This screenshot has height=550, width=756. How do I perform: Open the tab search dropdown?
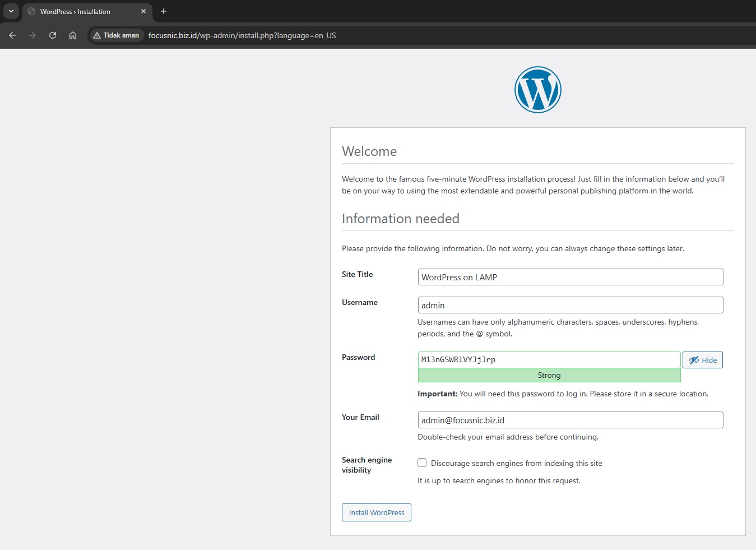point(11,11)
